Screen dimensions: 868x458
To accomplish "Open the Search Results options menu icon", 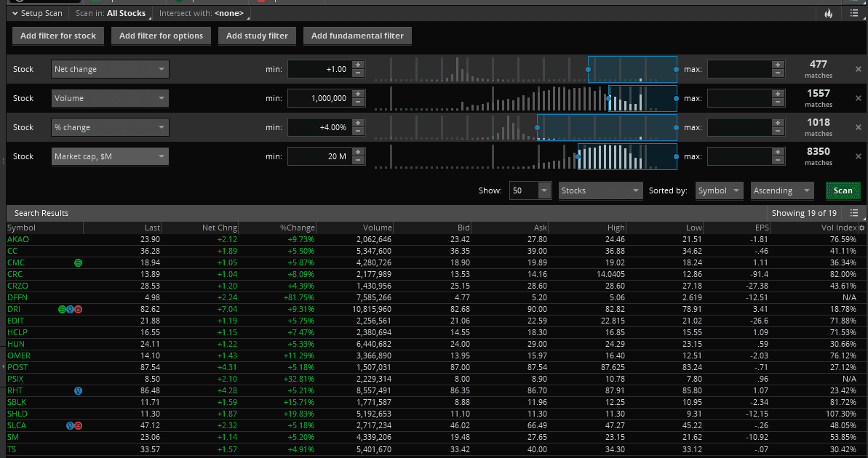I will tap(853, 213).
